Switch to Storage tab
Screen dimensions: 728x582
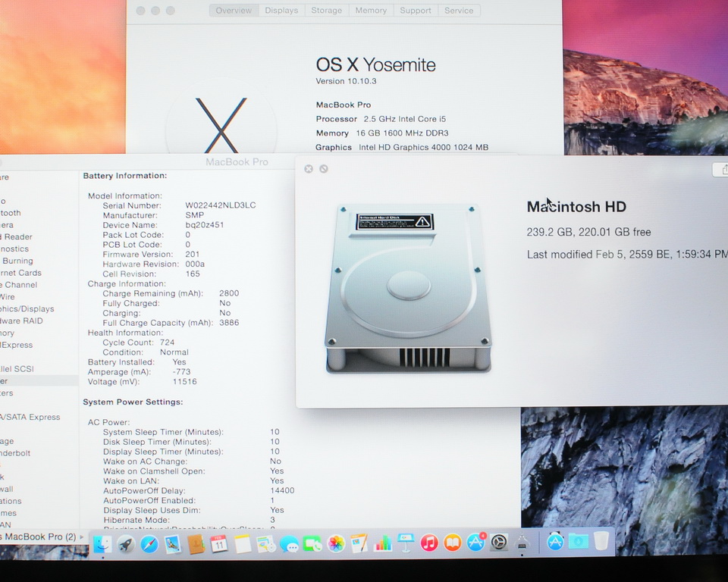326,10
